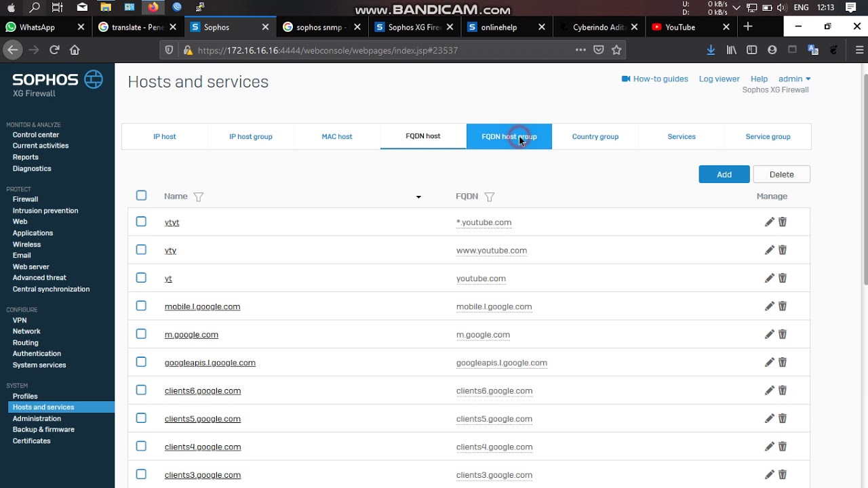Toggle Name column sort arrow

[x=418, y=197]
